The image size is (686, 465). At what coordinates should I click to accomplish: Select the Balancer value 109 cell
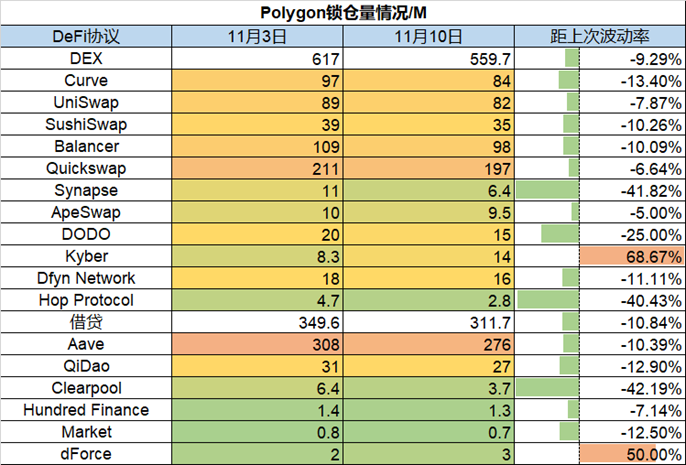coord(257,146)
